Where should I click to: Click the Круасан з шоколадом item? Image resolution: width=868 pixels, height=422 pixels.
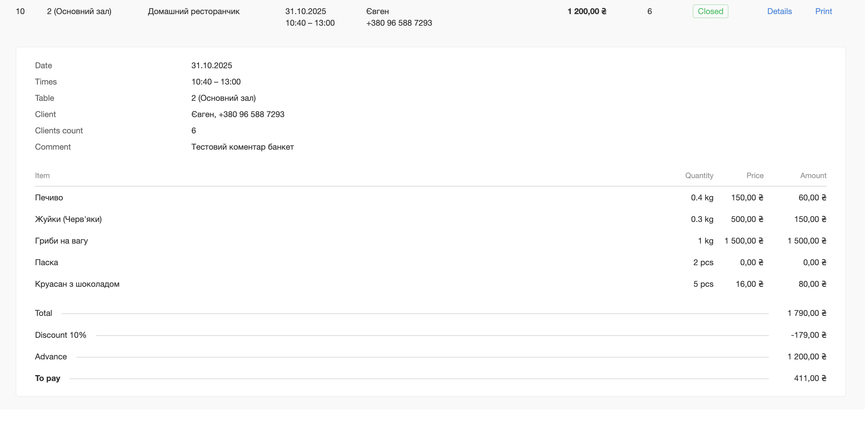click(77, 284)
